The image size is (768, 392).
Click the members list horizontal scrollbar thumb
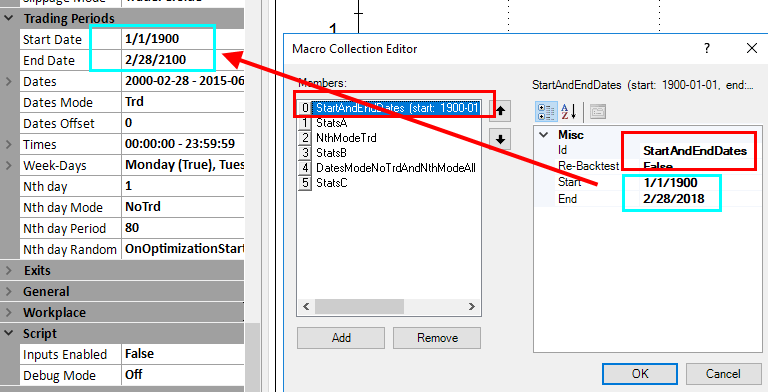[x=360, y=307]
